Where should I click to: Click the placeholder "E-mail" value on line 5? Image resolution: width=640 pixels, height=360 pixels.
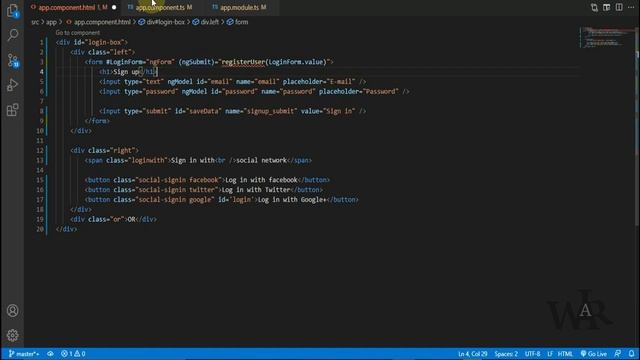click(341, 82)
